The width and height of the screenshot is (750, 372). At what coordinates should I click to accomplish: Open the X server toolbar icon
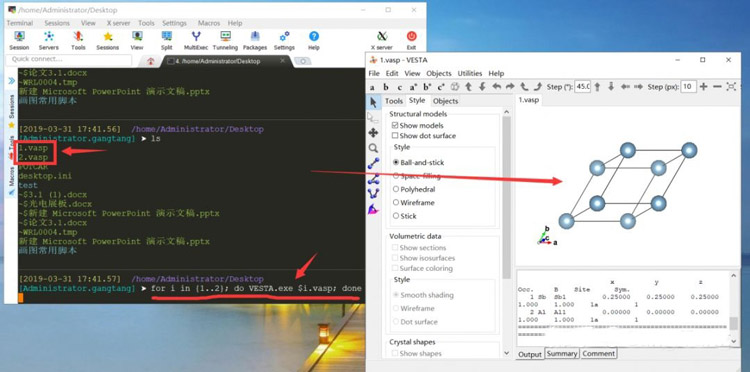pos(382,40)
